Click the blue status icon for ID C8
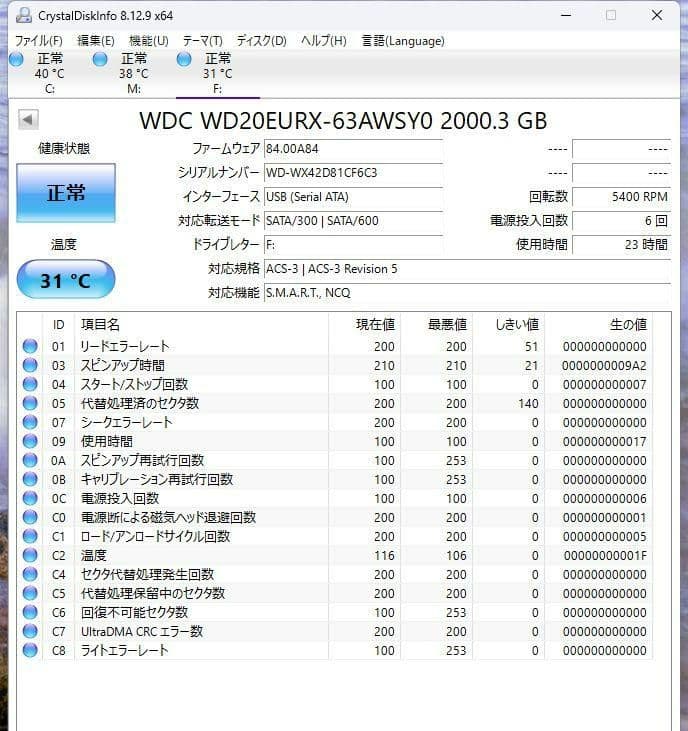Screen dimensions: 688x731 [30, 650]
